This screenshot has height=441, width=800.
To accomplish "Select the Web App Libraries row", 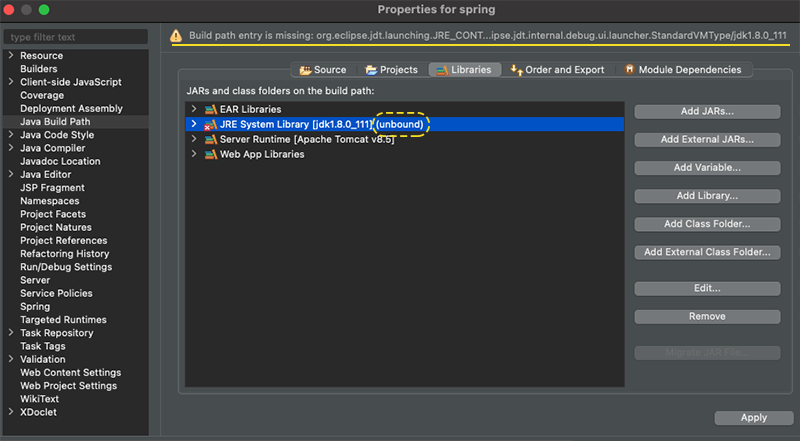I will [x=405, y=154].
